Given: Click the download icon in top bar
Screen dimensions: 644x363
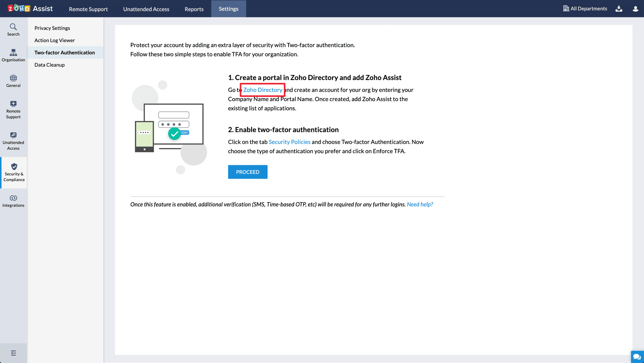Looking at the screenshot, I should coord(619,9).
